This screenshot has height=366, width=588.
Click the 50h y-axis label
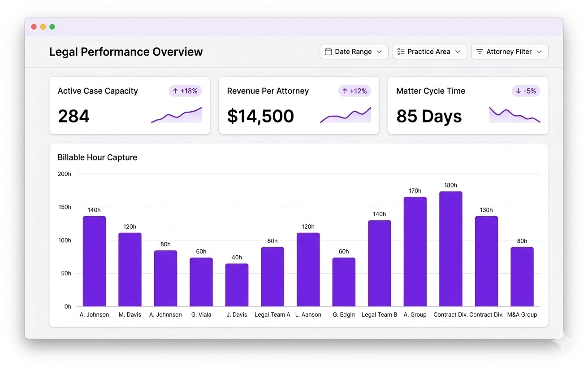coord(66,273)
